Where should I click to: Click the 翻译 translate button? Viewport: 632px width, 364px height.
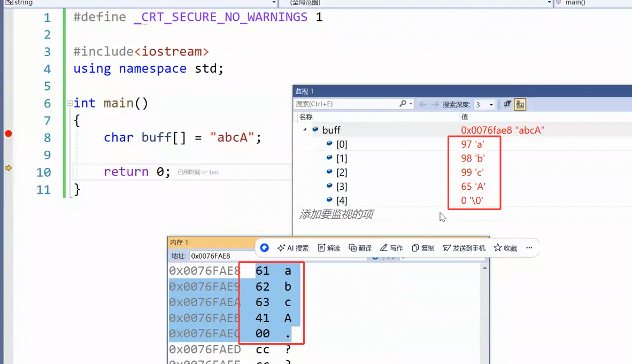tap(360, 248)
